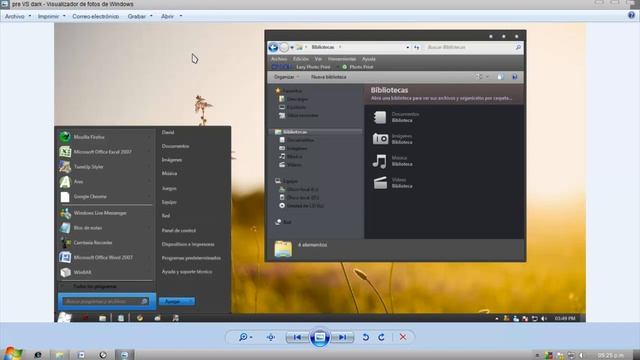Open Windows Explorer folder in taskbar

(60, 355)
